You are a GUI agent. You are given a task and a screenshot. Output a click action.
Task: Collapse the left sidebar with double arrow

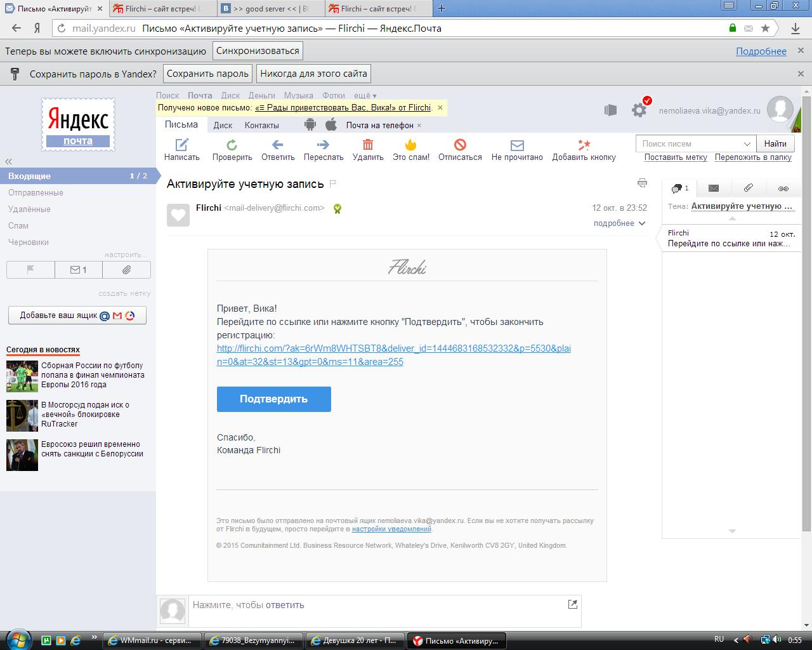click(x=8, y=162)
